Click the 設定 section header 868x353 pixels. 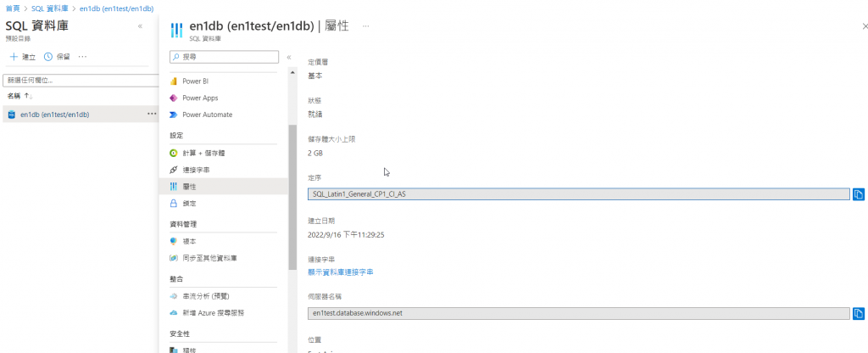176,136
